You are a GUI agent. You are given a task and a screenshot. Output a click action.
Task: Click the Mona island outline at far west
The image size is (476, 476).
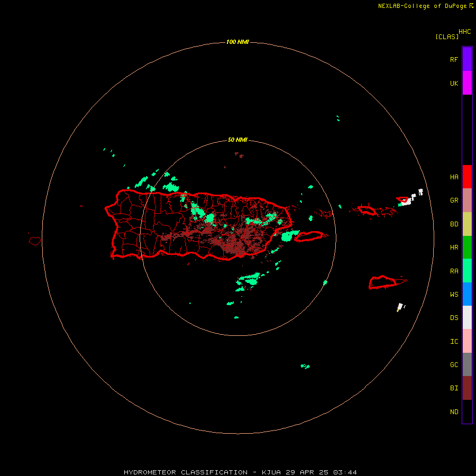point(35,241)
